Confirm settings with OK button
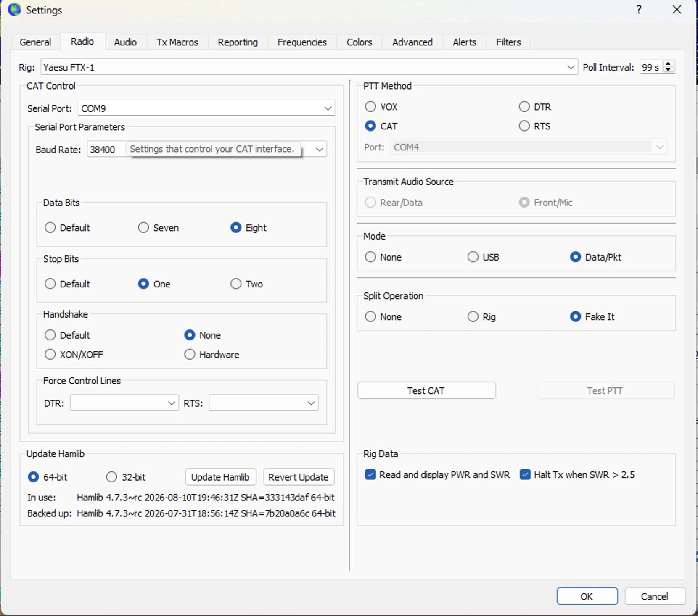 (587, 596)
